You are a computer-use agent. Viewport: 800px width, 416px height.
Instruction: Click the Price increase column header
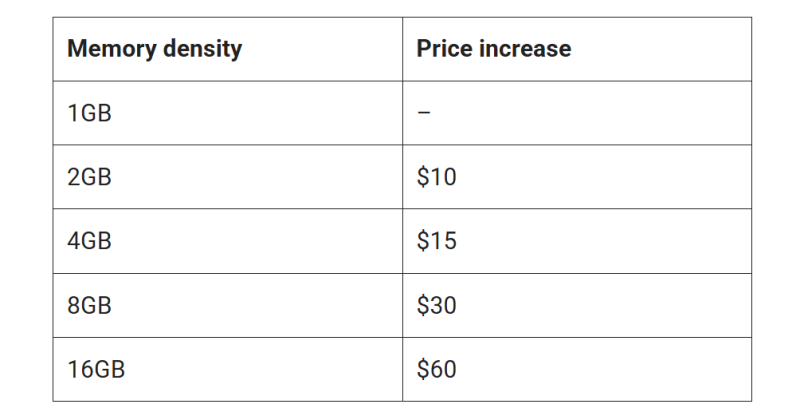(494, 49)
